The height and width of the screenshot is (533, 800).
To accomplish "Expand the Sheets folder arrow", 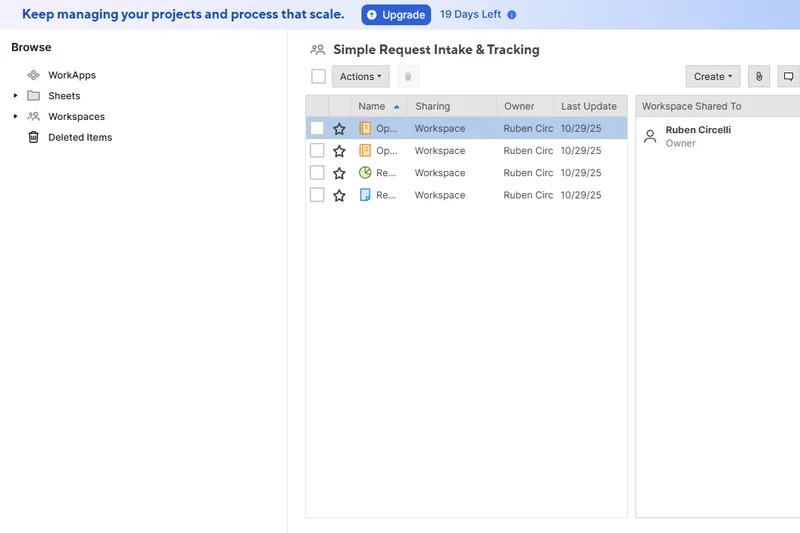I will click(x=15, y=95).
